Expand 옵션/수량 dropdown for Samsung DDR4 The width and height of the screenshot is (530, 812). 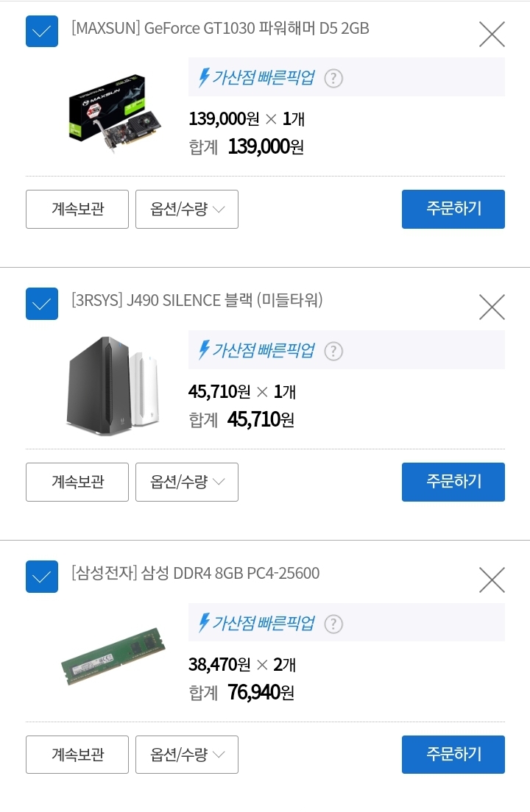point(187,755)
